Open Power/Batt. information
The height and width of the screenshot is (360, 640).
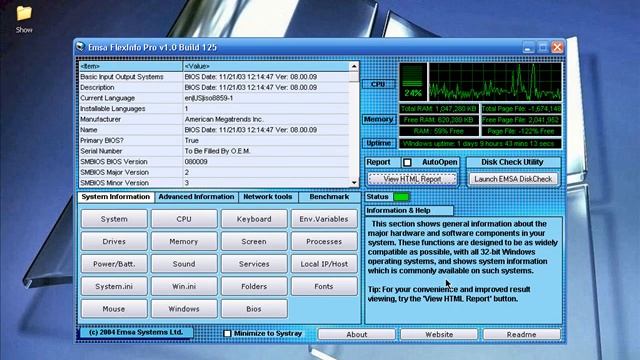114,264
